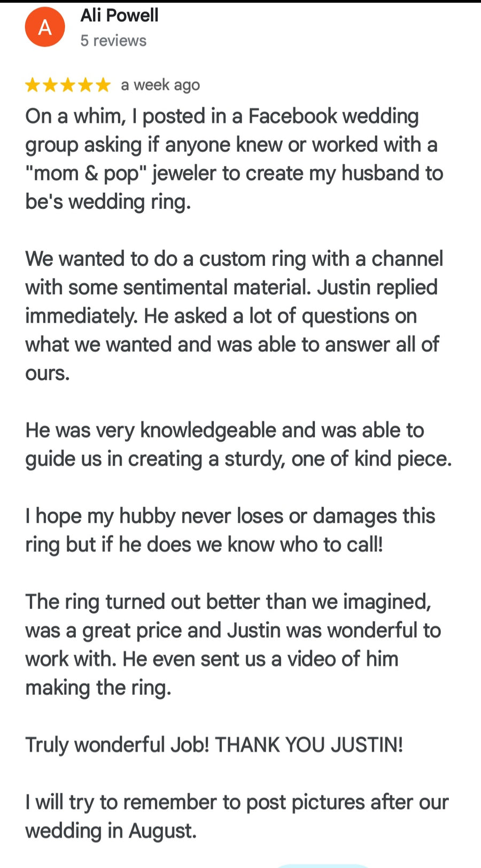The width and height of the screenshot is (481, 868).
Task: Click the 'I hope my hubby' paragraph
Action: click(230, 530)
